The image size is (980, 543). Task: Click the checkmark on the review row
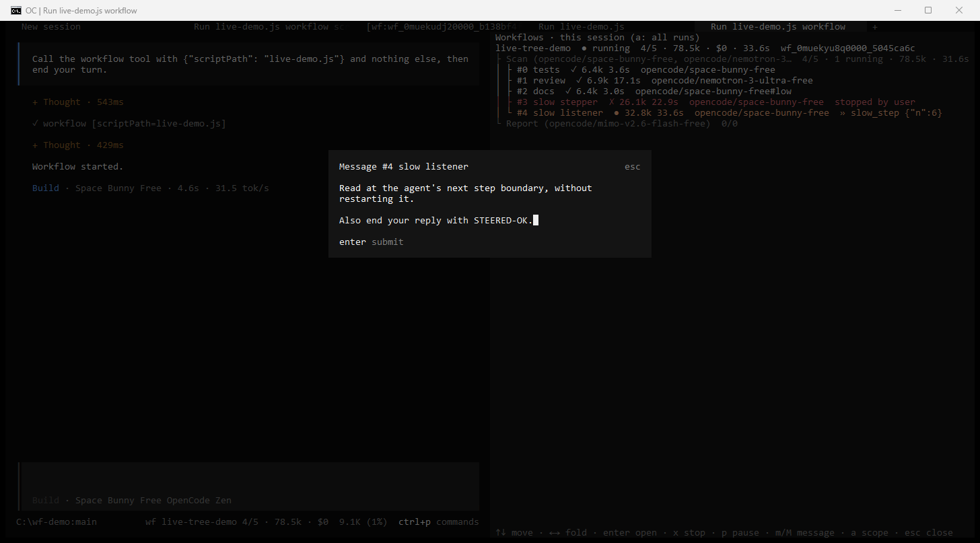(x=579, y=81)
